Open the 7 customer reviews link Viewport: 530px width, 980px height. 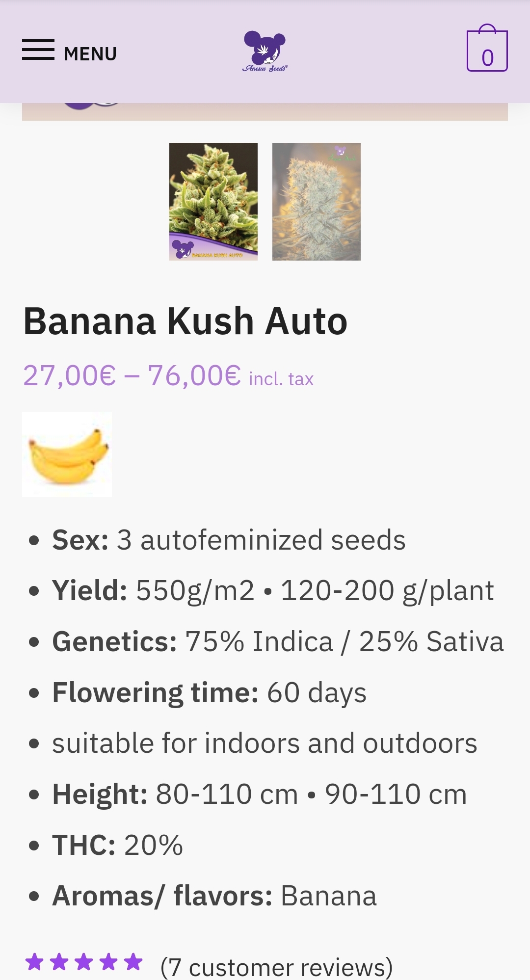(277, 967)
